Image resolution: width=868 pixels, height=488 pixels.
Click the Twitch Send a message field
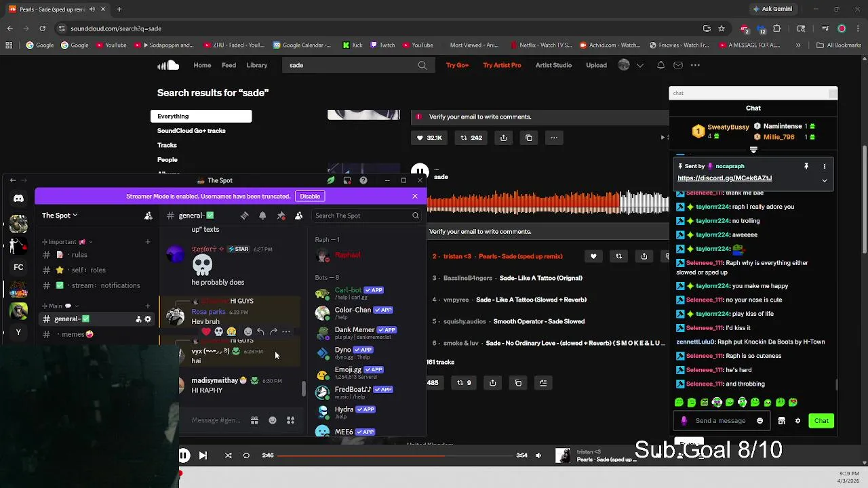pos(720,421)
